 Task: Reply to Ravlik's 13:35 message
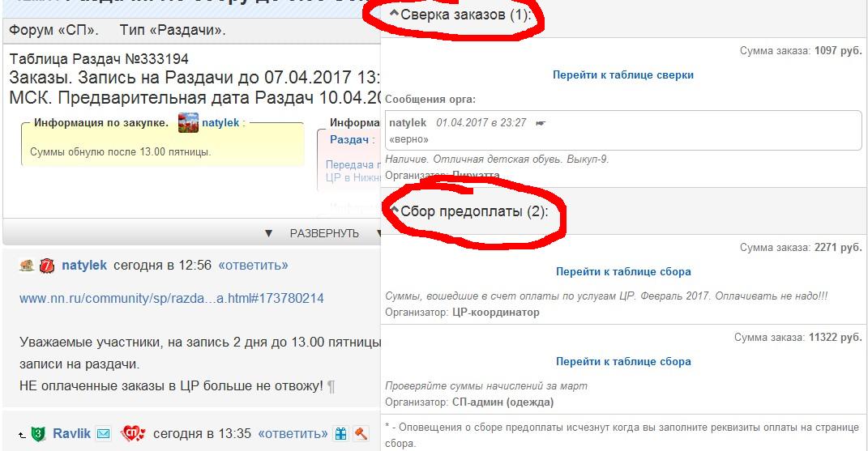click(x=293, y=433)
